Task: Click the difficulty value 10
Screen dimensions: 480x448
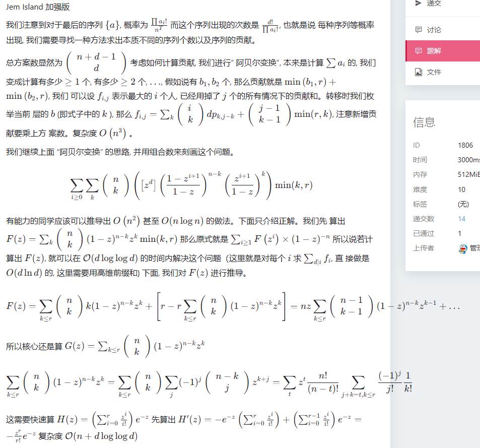Action: click(x=462, y=189)
